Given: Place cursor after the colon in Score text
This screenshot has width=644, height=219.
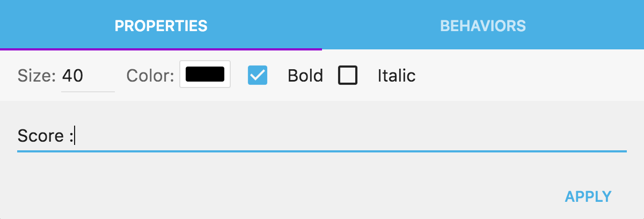Looking at the screenshot, I should click(x=75, y=136).
